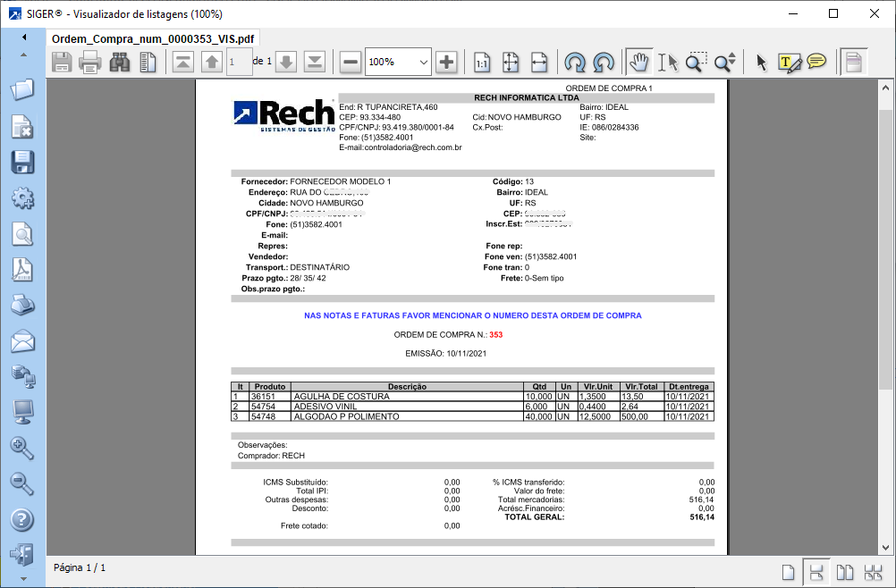
Task: Click the binoculars search icon in toolbar
Action: [x=119, y=62]
